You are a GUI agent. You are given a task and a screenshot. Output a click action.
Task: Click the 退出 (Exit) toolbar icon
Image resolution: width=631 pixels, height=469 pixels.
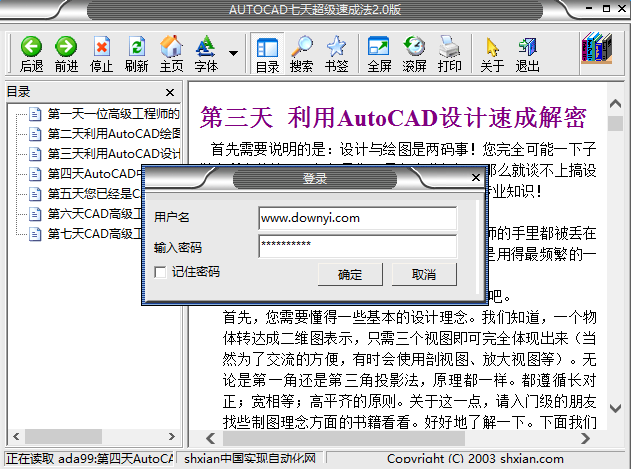point(527,54)
